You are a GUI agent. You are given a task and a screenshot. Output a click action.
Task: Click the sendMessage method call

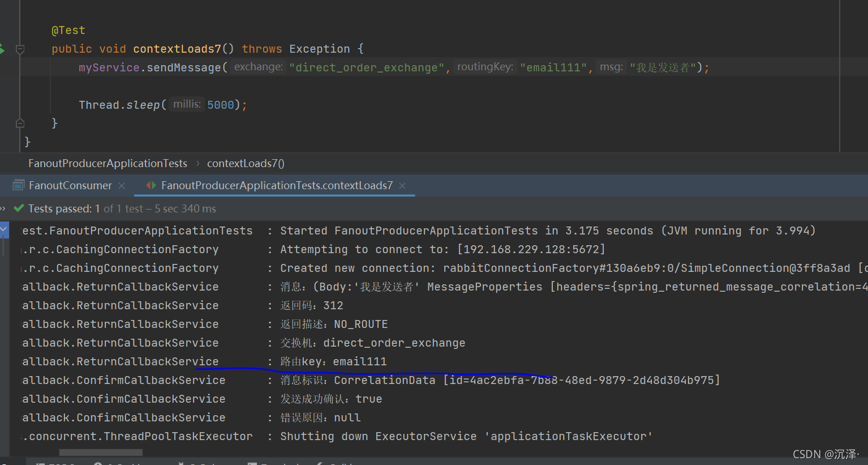coord(184,67)
